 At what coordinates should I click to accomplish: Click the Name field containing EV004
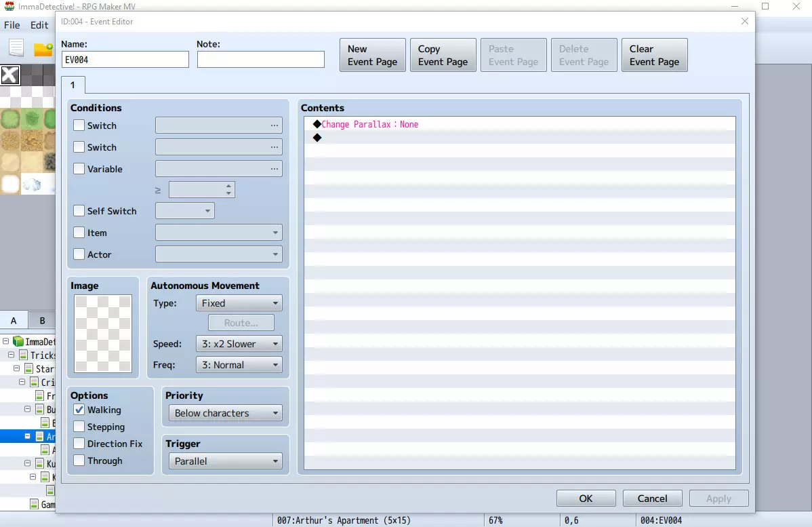[x=125, y=60]
